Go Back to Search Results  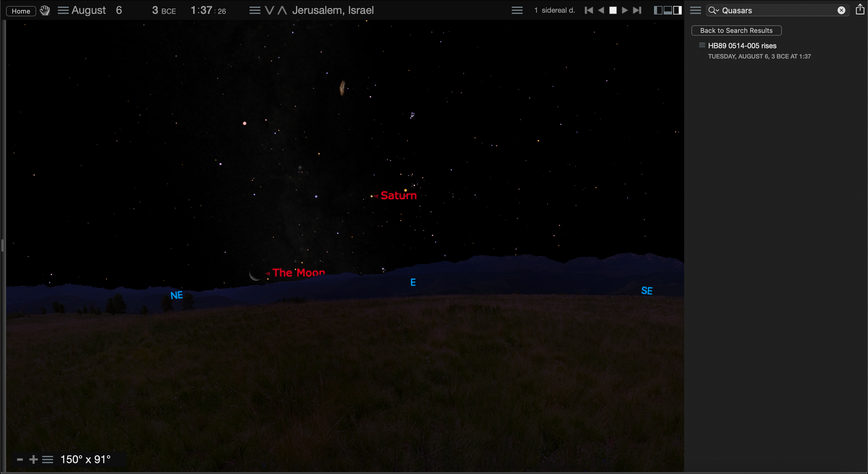tap(736, 30)
